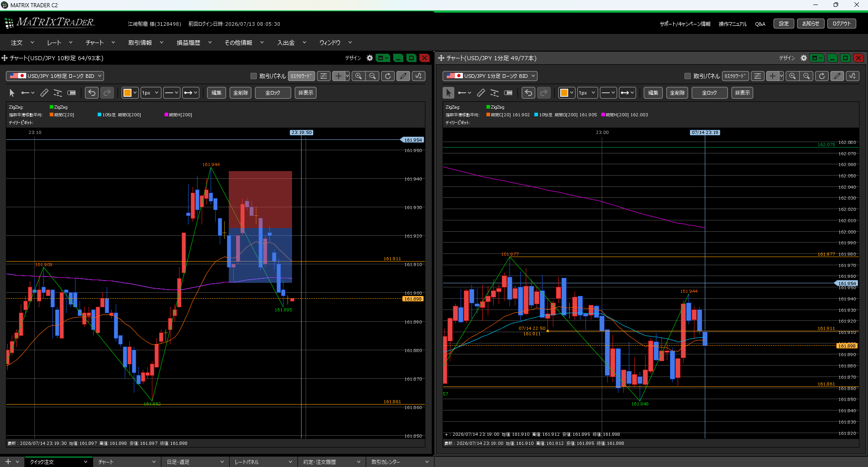Open window layout dropdown in 1分足 chart header

click(x=817, y=58)
